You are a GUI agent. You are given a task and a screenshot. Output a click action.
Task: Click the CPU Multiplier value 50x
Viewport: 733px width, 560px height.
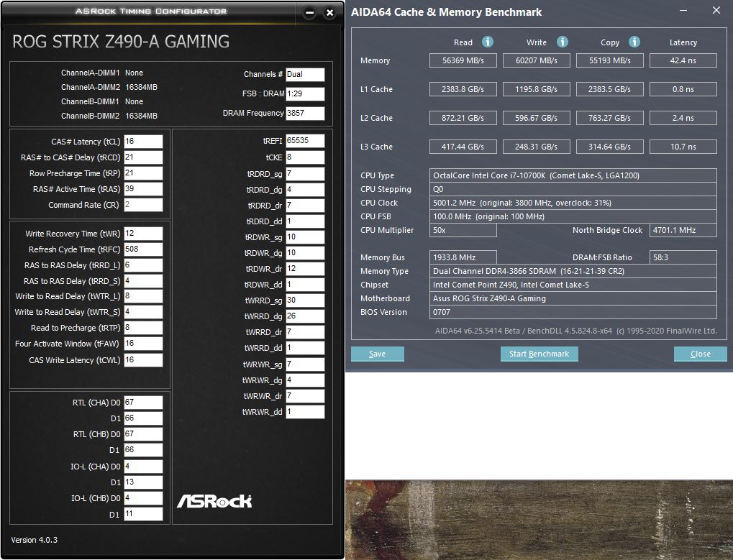tap(463, 230)
